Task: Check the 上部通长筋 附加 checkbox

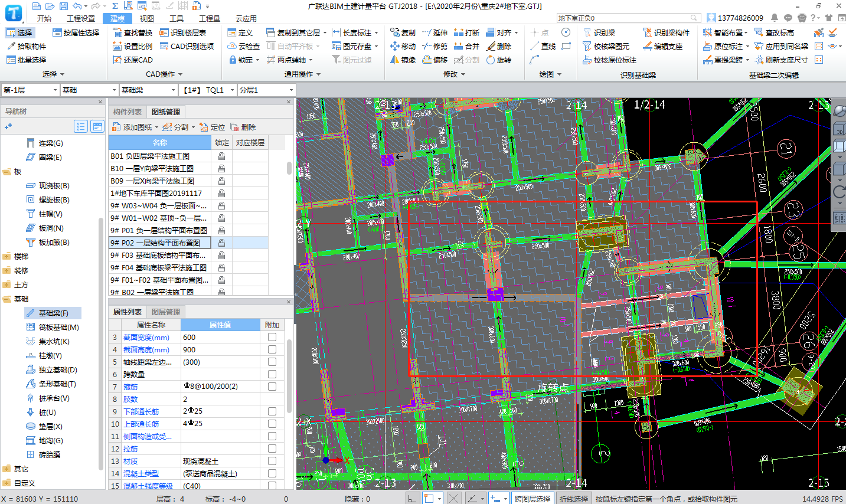Action: pos(272,424)
